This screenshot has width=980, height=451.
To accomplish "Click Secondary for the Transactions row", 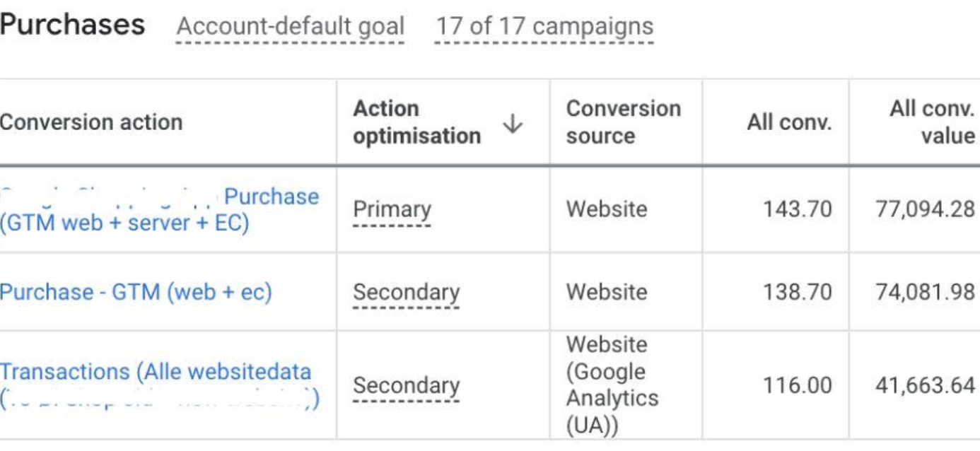I will pos(406,386).
